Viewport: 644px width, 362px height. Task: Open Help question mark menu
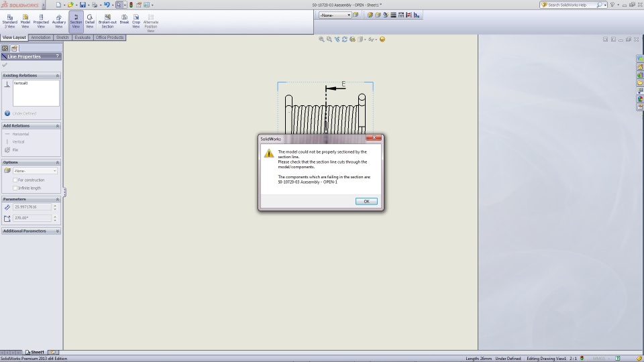tap(612, 5)
